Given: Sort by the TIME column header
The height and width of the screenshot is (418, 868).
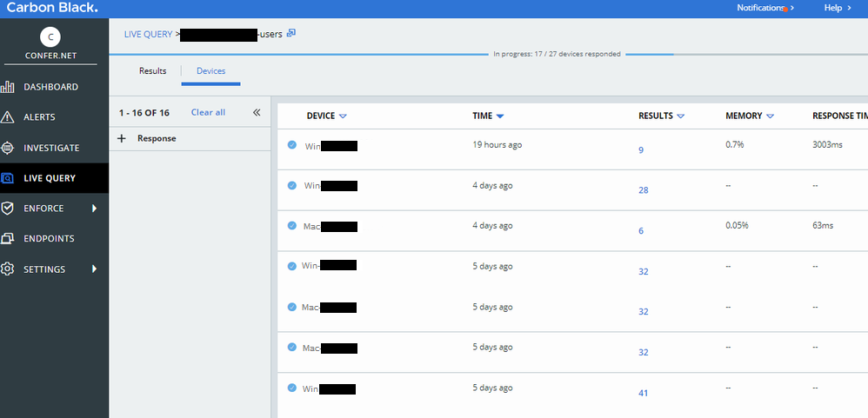Looking at the screenshot, I should point(482,116).
